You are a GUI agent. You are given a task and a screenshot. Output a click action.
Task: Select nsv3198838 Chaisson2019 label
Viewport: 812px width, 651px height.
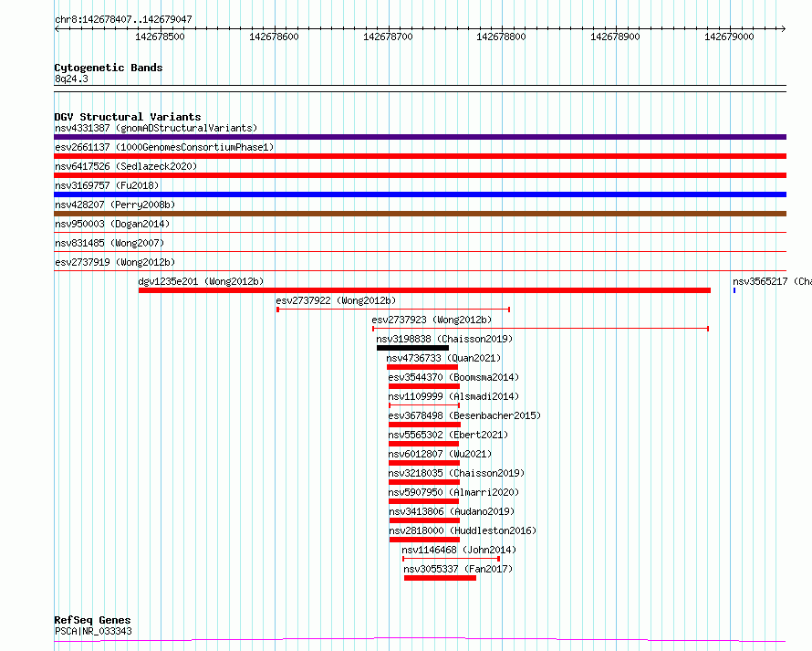pyautogui.click(x=444, y=339)
